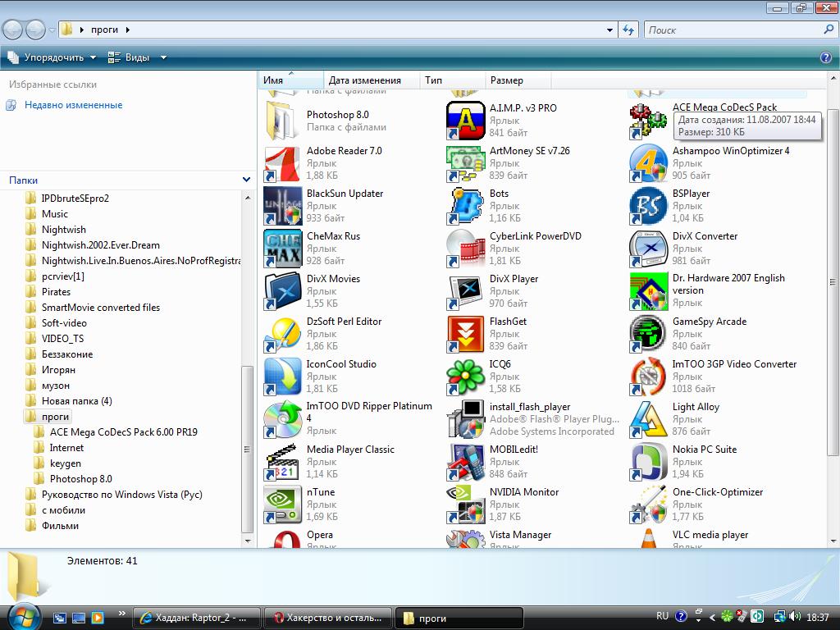This screenshot has width=840, height=630.
Task: Select the Dr. Hardware 2007 icon
Action: click(x=648, y=291)
